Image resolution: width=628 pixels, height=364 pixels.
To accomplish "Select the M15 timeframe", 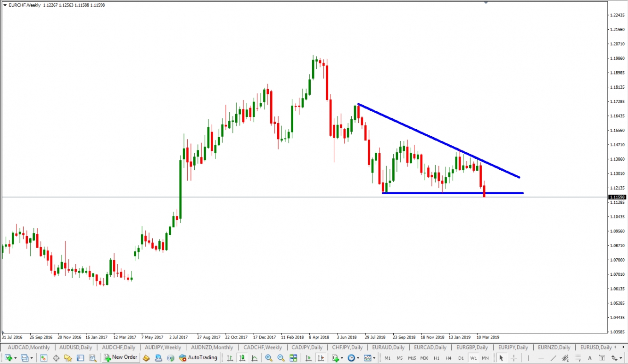I will pyautogui.click(x=412, y=358).
